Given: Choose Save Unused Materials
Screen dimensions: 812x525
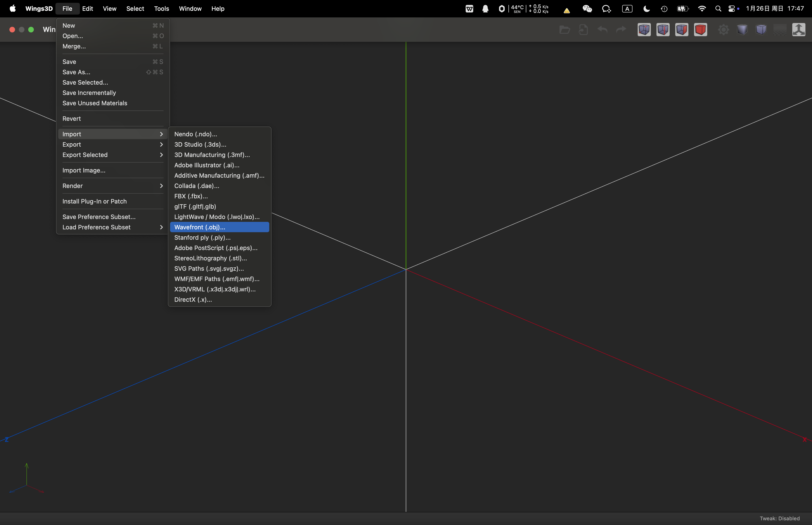Looking at the screenshot, I should click(113, 103).
